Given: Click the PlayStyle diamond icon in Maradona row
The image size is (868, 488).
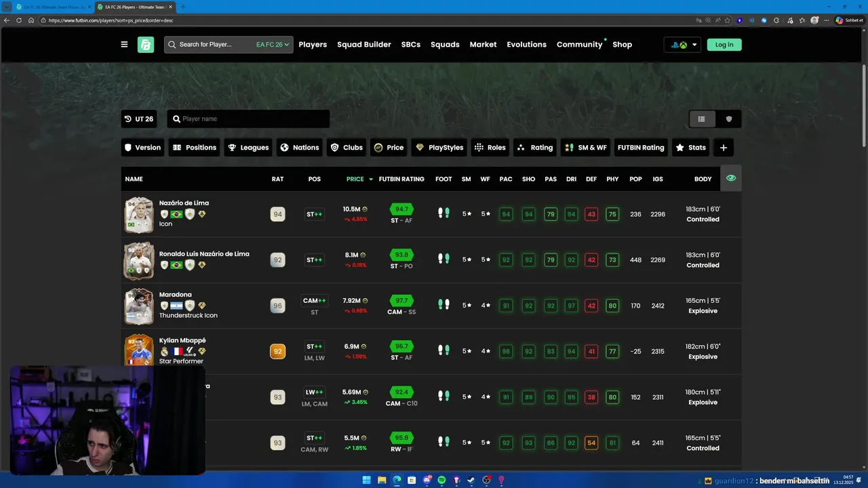Looking at the screenshot, I should tap(202, 306).
